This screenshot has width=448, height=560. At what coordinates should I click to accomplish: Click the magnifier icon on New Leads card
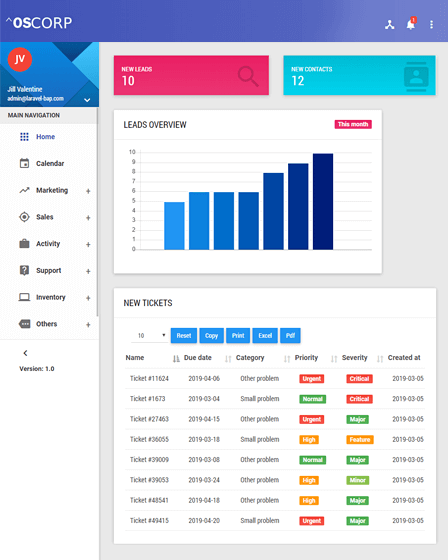[x=248, y=76]
